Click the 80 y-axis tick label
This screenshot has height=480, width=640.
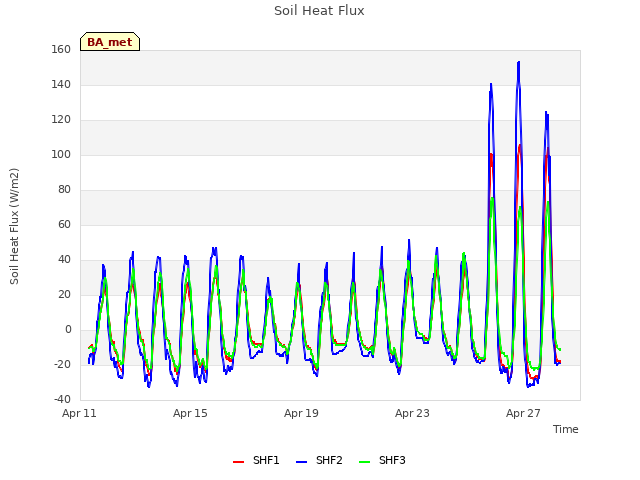click(64, 190)
